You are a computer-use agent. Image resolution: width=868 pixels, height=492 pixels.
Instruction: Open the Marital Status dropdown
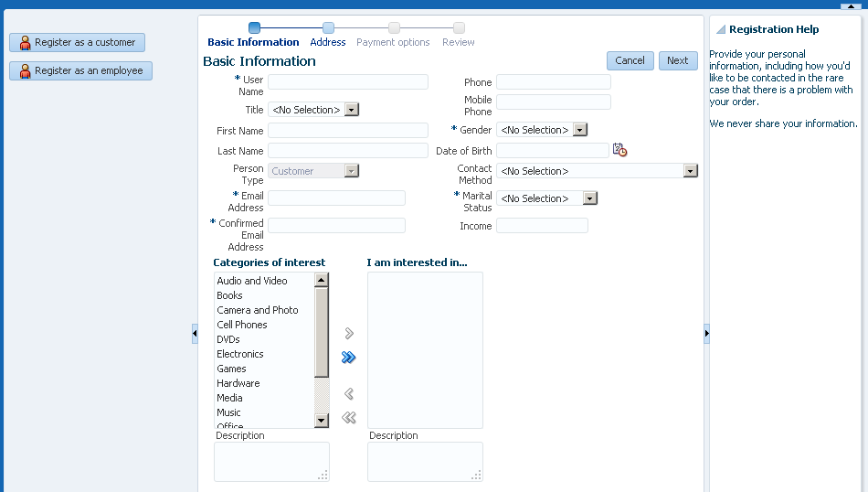tap(590, 198)
